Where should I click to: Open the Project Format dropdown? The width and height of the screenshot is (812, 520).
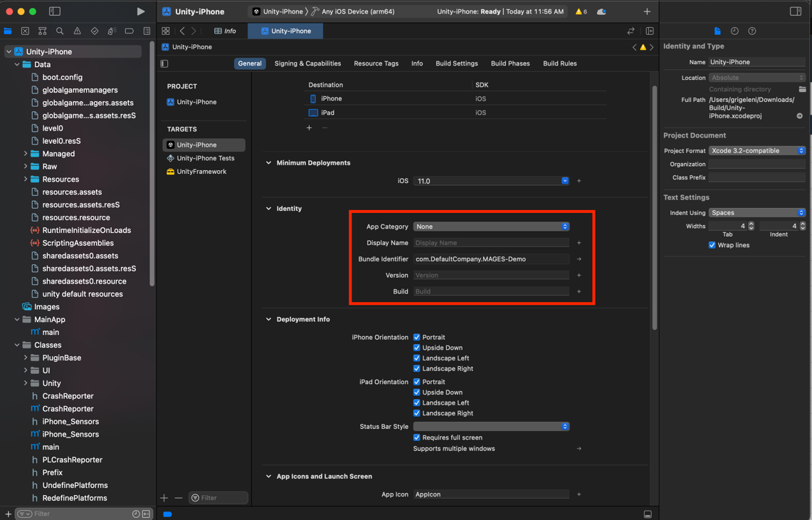tap(756, 151)
